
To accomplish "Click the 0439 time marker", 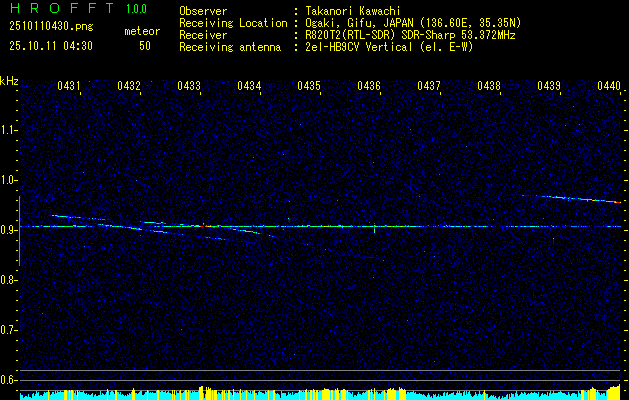I will point(549,86).
